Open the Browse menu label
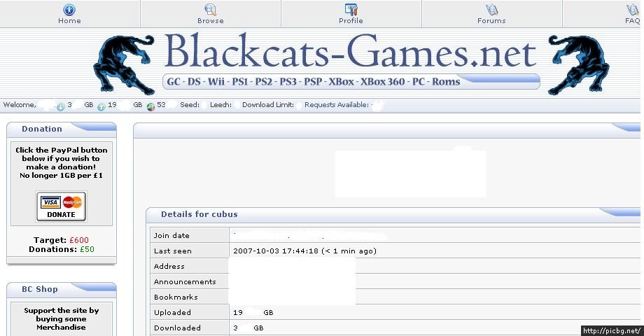 210,20
